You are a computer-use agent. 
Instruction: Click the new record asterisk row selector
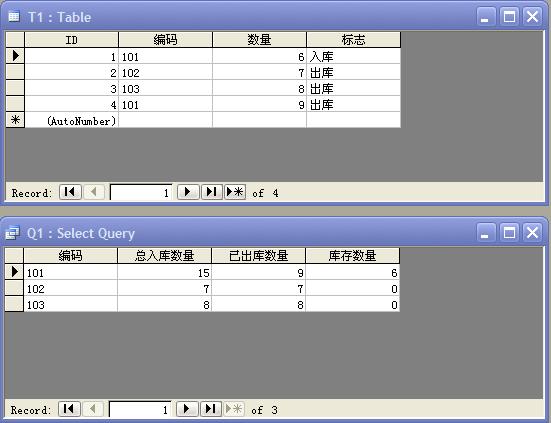pyautogui.click(x=15, y=120)
